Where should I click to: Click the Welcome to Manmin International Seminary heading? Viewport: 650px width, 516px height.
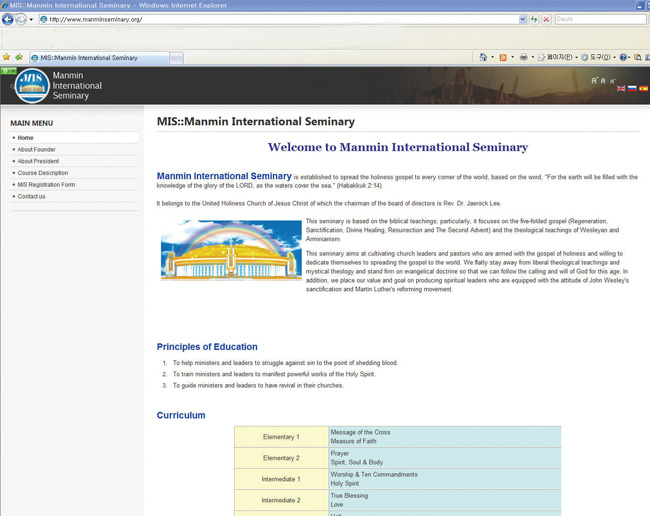point(398,147)
